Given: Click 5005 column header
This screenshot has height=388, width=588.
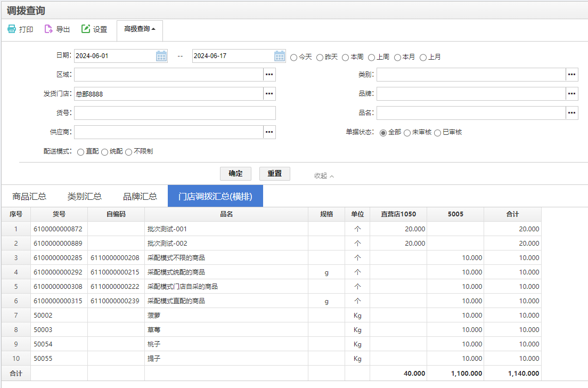Looking at the screenshot, I should (455, 214).
